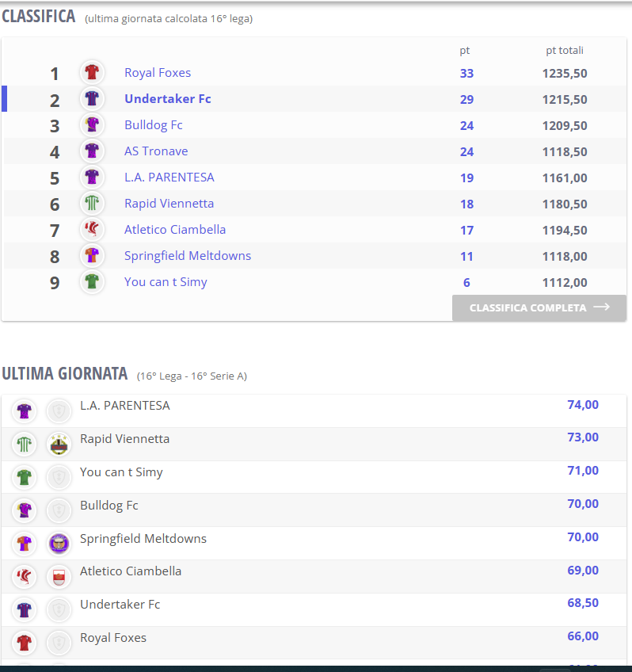Screen dimensions: 632x672
Task: Open AS Tronave team link
Action: (x=156, y=151)
